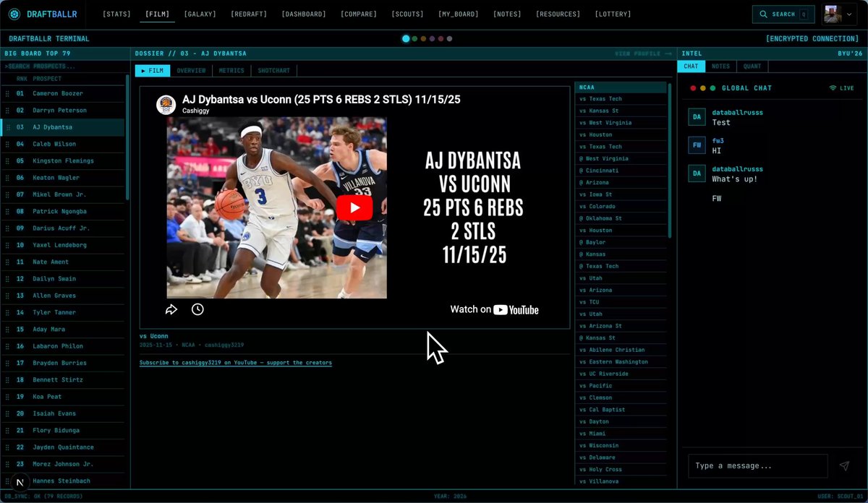Click the VIEW PROFILE link
868x503 pixels.
(x=643, y=53)
